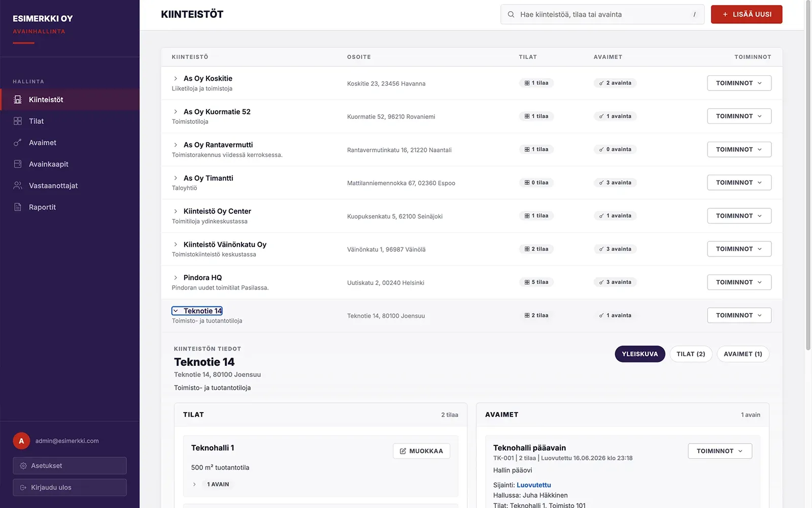Click the key icon in As Oy Timantti avainta badge
This screenshot has height=508, width=812.
coord(601,182)
